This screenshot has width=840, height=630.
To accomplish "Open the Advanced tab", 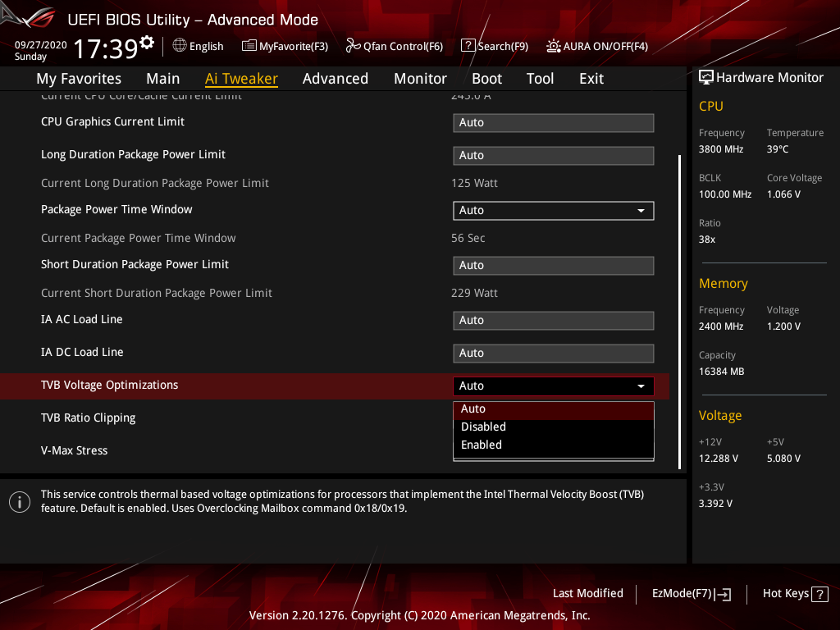I will pyautogui.click(x=336, y=79).
